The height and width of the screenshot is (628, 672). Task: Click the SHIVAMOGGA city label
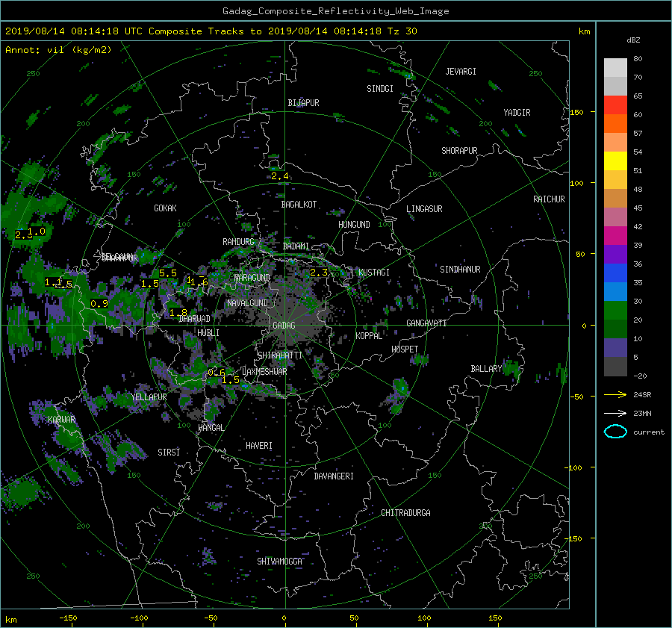(x=279, y=561)
